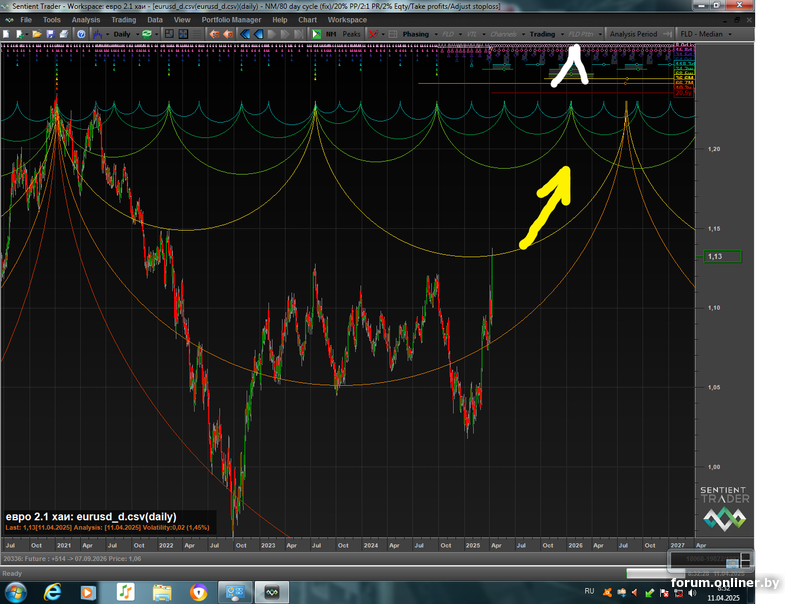The image size is (800, 604).
Task: Click the grid table icon beside Phasing
Action: tap(393, 34)
